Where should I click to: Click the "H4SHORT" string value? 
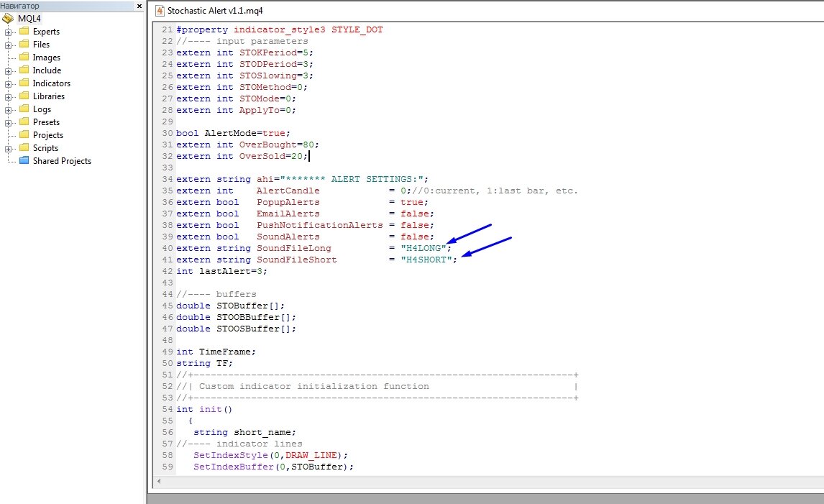[x=426, y=260]
